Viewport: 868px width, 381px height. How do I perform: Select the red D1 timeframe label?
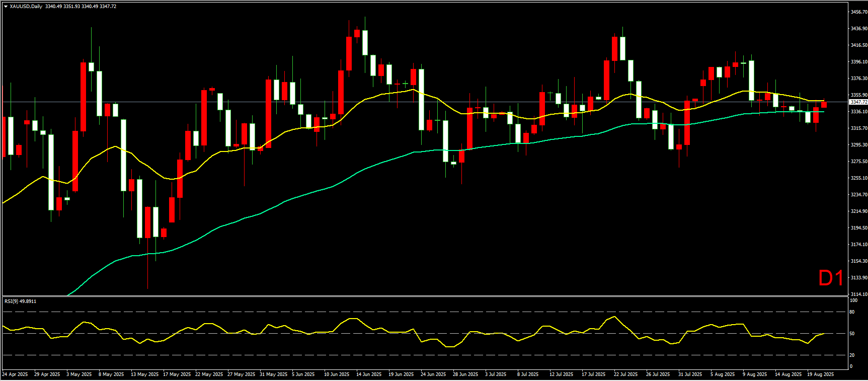click(830, 278)
